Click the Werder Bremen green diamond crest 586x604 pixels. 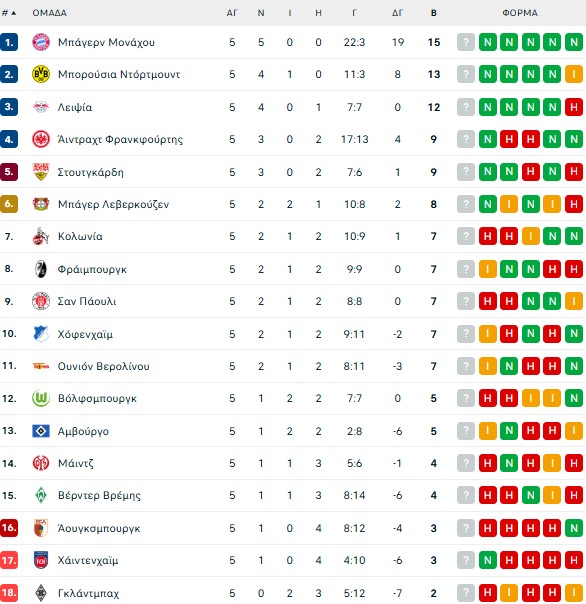click(41, 495)
